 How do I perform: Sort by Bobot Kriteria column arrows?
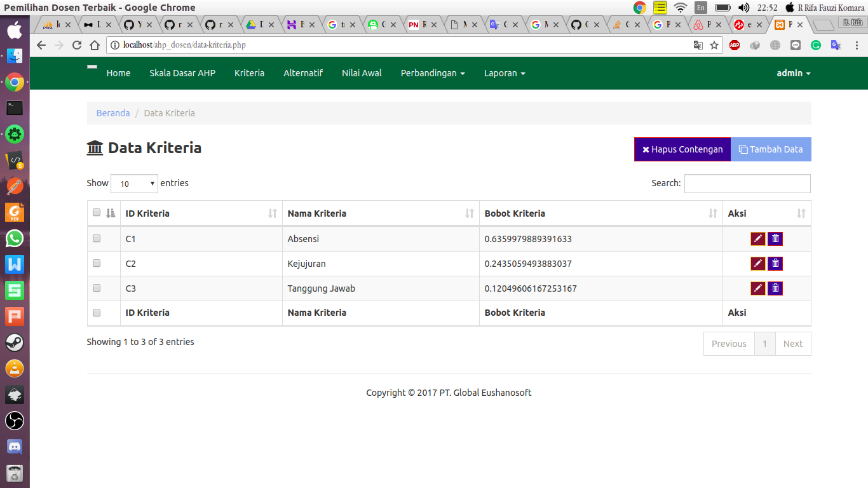pos(713,213)
